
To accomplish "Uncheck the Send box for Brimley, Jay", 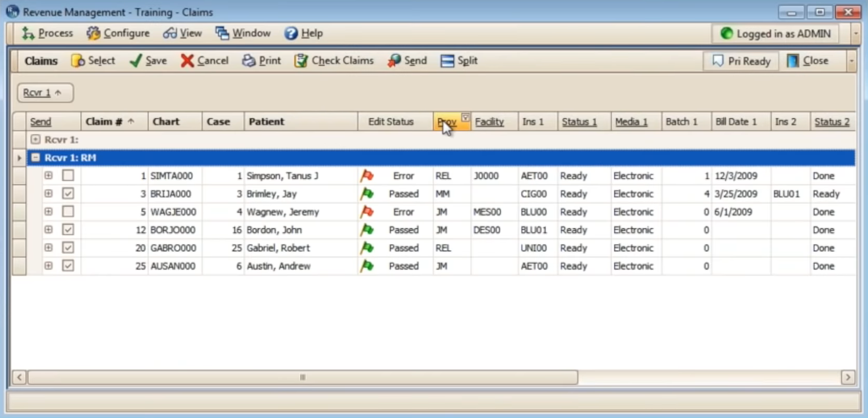I will point(68,193).
